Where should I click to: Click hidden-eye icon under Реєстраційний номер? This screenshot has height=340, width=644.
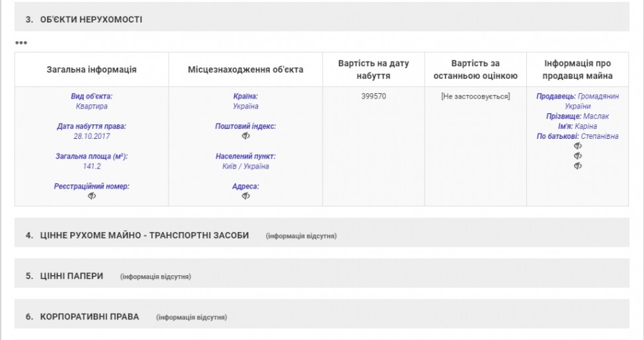pyautogui.click(x=92, y=196)
